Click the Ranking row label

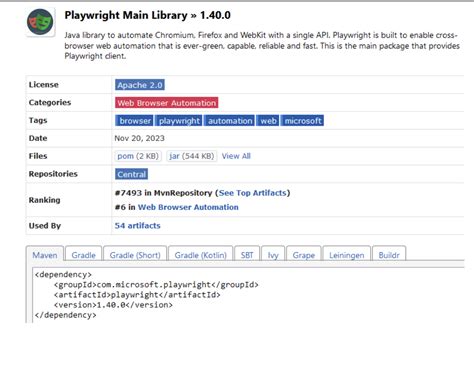pos(44,200)
